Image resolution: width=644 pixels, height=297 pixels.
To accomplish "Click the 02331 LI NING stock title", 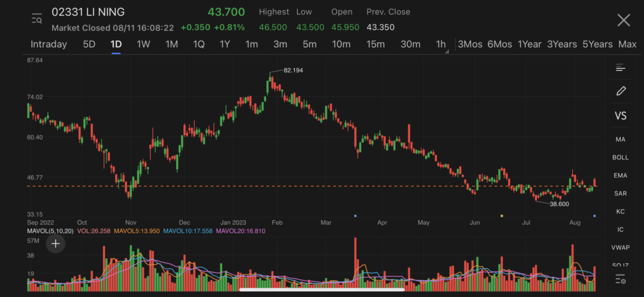I will point(88,13).
